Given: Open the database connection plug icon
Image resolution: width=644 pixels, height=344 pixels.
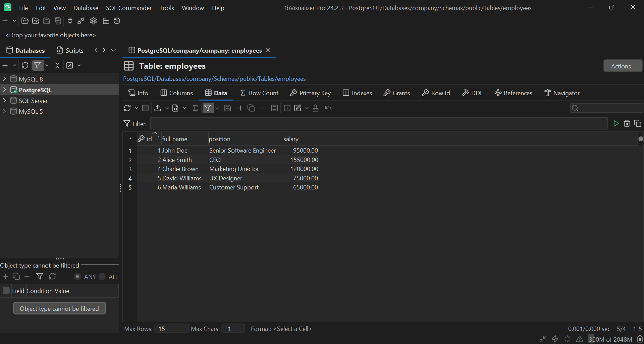Looking at the screenshot, I should [x=70, y=21].
